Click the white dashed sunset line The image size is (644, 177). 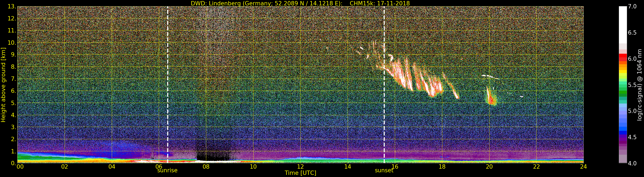(384, 85)
